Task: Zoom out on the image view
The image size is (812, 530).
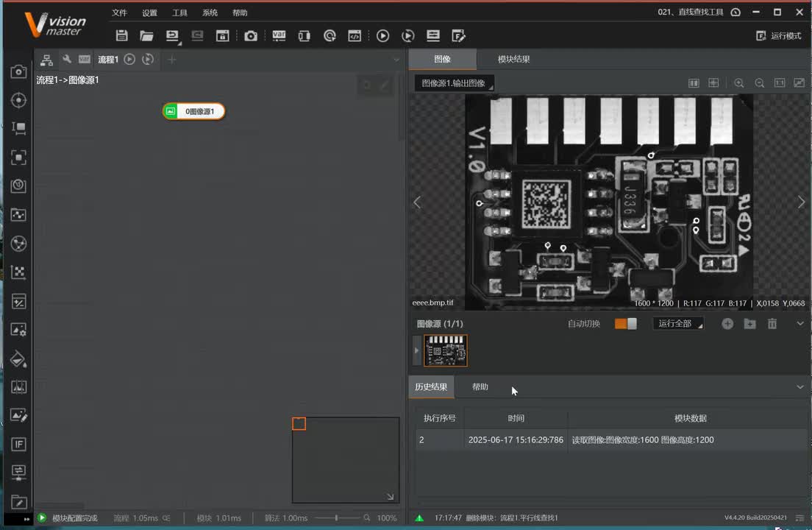Action: [x=759, y=83]
